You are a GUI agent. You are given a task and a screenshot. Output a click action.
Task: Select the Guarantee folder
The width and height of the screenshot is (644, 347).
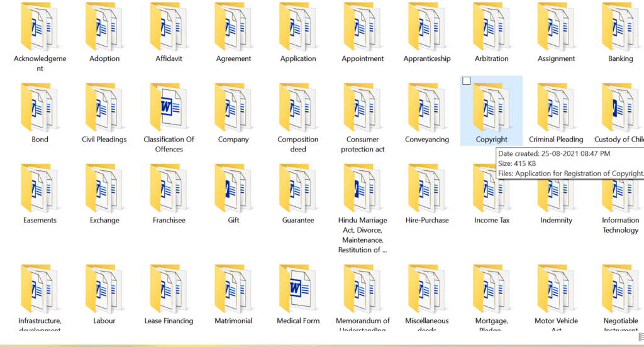pyautogui.click(x=298, y=189)
